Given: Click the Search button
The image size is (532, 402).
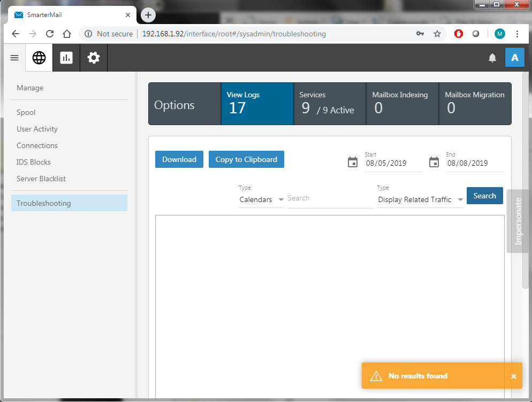Looking at the screenshot, I should coord(484,196).
